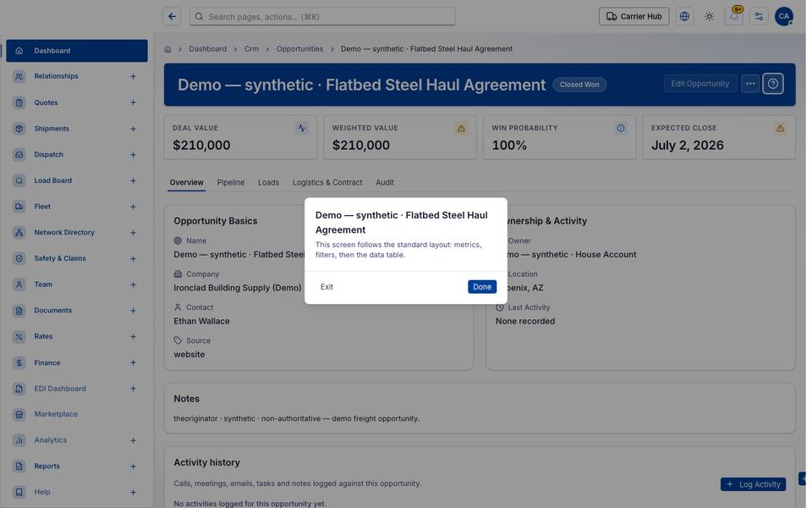Go to Dashboard in the sidebar
The image size is (812, 508).
coord(77,51)
